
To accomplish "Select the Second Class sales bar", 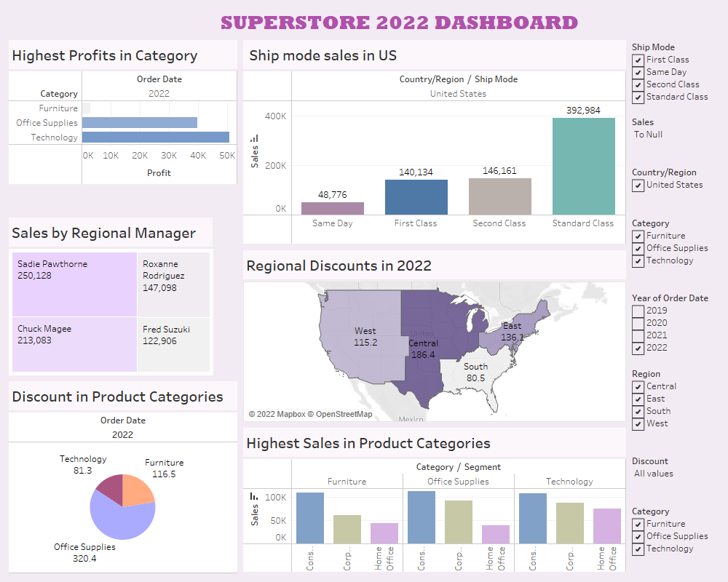I will (499, 196).
